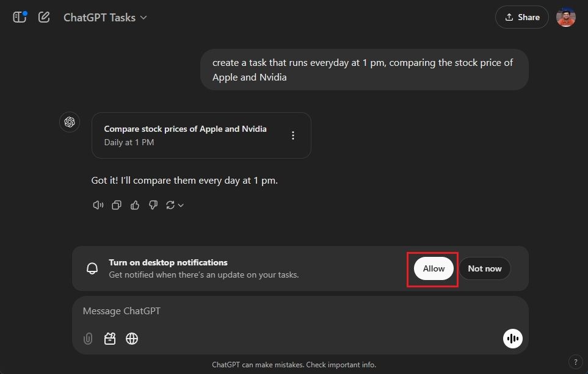
Task: Rate the response with thumbs up
Action: point(134,205)
